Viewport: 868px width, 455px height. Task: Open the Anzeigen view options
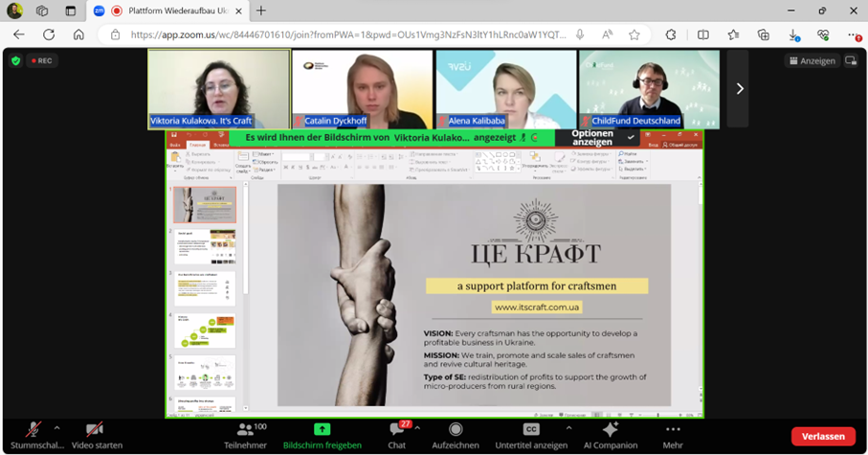point(812,61)
